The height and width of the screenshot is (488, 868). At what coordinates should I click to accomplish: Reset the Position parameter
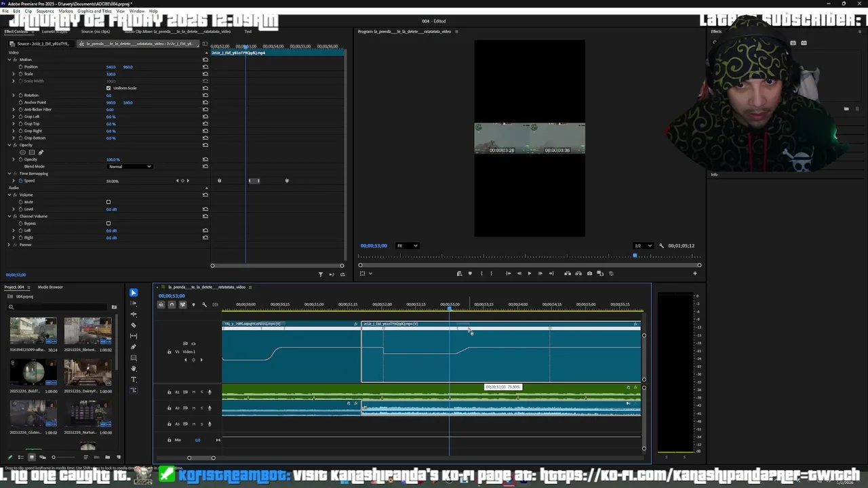point(205,67)
